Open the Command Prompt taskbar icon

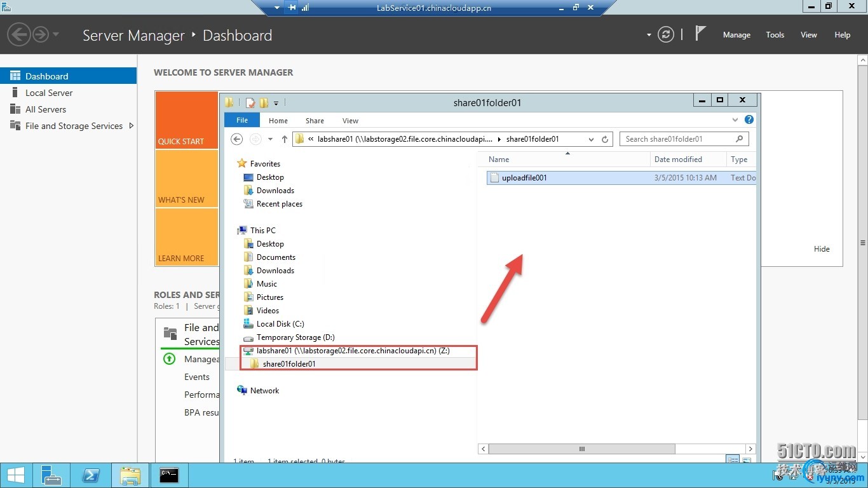169,475
